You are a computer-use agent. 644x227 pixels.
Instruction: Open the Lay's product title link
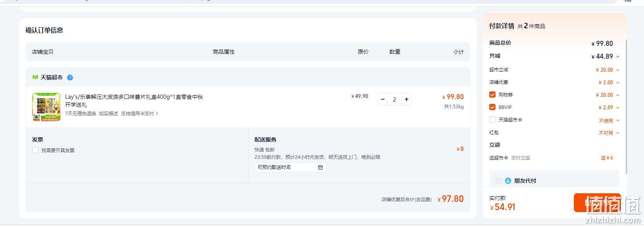134,101
